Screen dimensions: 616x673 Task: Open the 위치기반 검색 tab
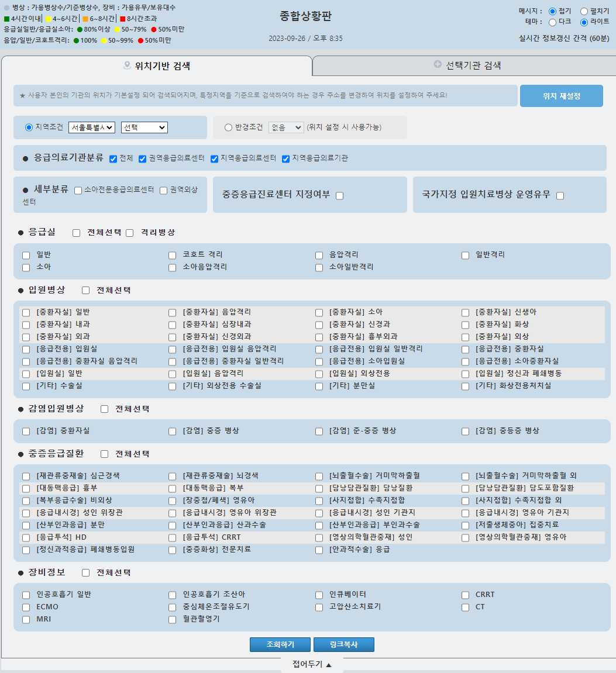pyautogui.click(x=157, y=65)
